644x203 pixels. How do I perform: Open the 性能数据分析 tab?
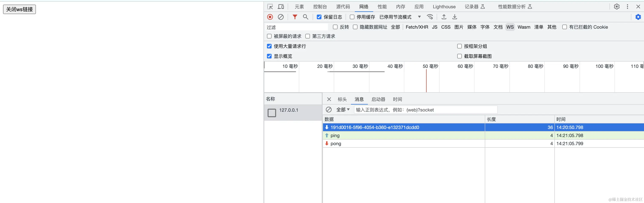[515, 7]
